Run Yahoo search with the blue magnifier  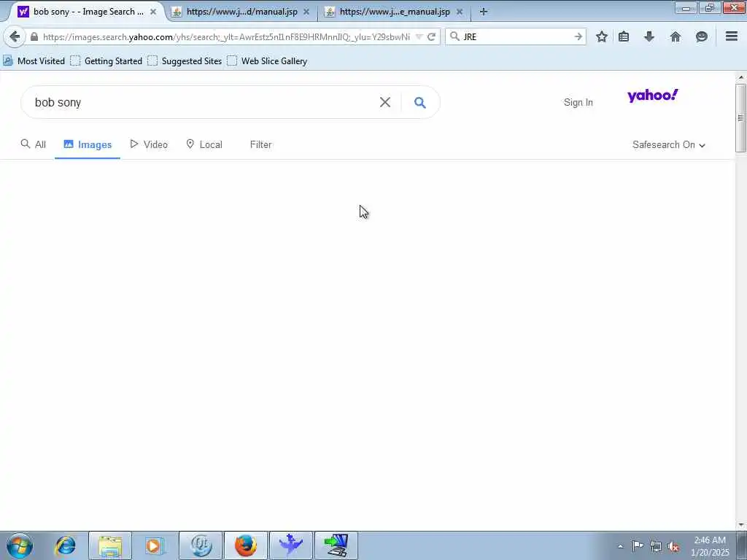(x=419, y=102)
